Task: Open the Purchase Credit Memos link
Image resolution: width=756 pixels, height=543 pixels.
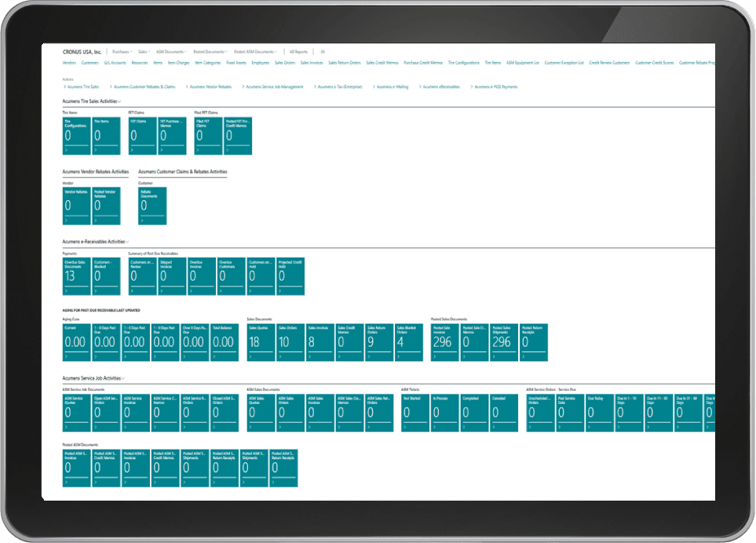Action: [x=423, y=63]
